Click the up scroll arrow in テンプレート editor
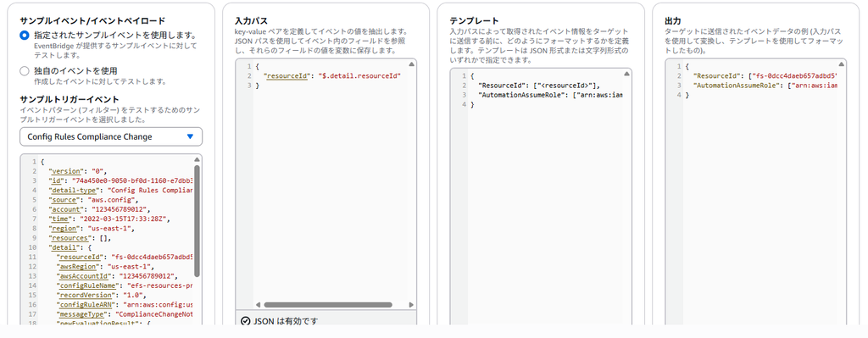868x338 pixels. coord(626,74)
